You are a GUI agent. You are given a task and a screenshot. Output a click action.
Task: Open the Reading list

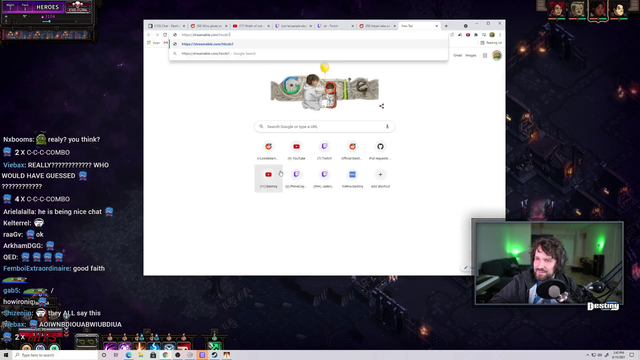click(491, 43)
